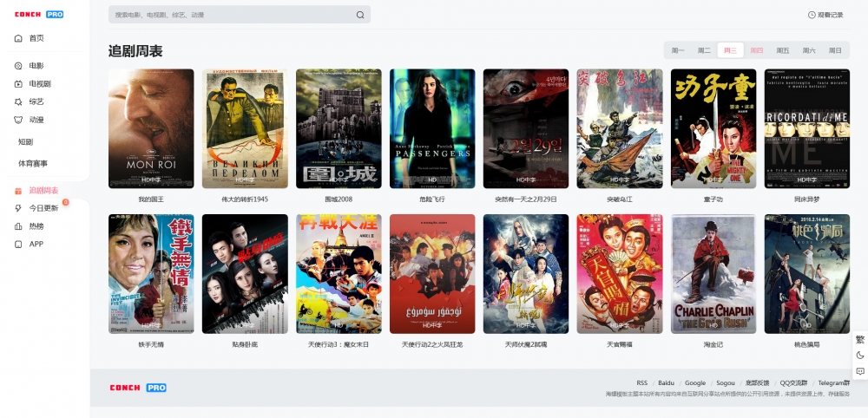Image resolution: width=868 pixels, height=418 pixels.
Task: Select the 周日 Sunday tab
Action: pyautogui.click(x=835, y=50)
